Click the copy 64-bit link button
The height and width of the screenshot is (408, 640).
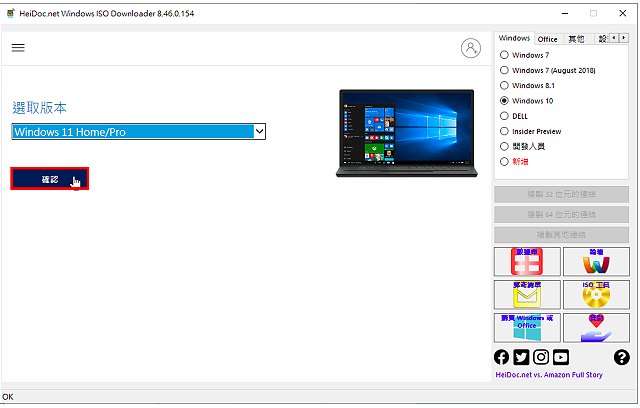[x=561, y=215]
